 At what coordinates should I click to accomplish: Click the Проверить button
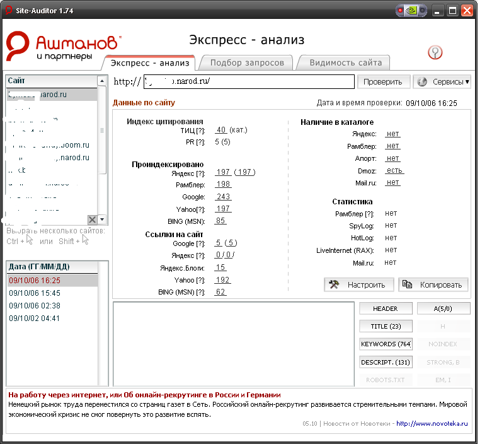tap(383, 82)
